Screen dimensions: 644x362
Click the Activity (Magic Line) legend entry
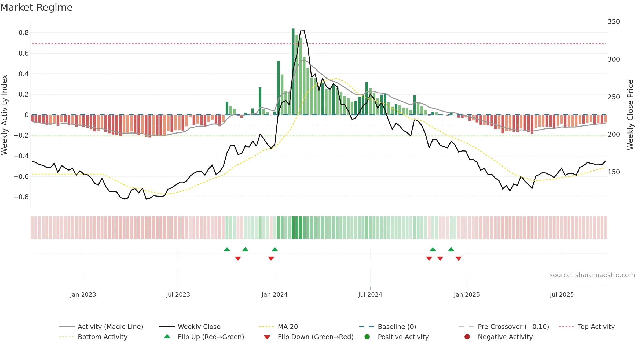pyautogui.click(x=101, y=327)
